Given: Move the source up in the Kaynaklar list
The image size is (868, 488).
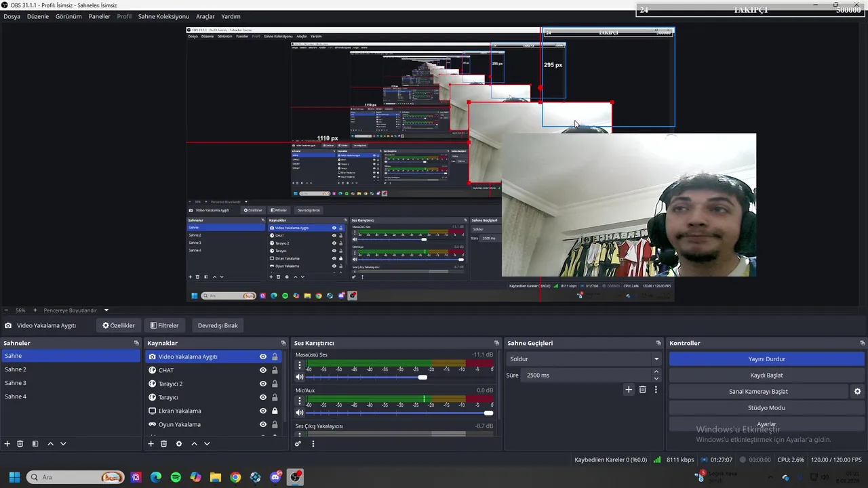Looking at the screenshot, I should (x=194, y=444).
